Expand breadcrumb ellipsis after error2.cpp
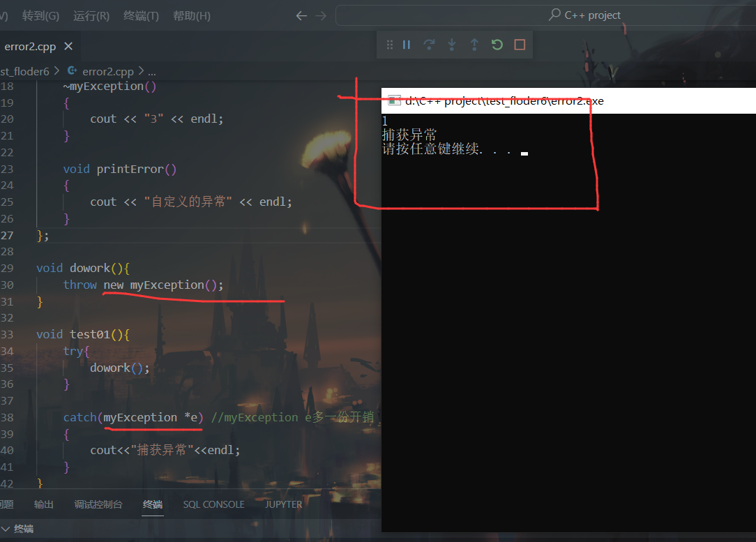Viewport: 756px width, 542px height. pyautogui.click(x=151, y=71)
